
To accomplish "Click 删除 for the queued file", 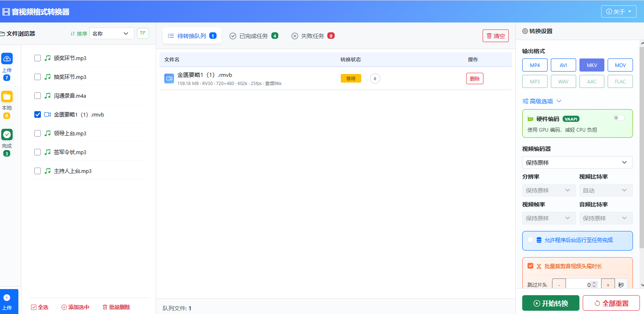I will [475, 78].
